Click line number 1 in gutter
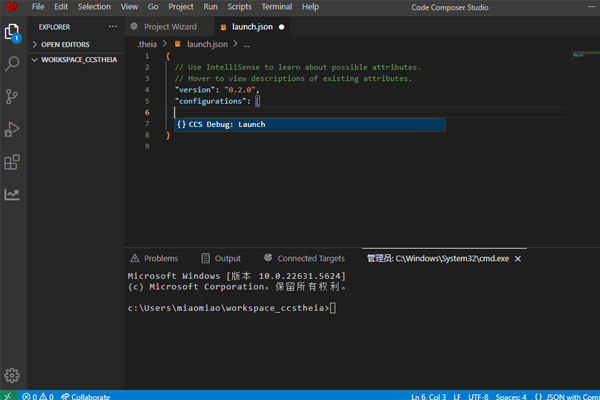Viewport: 600px width, 400px height. 147,56
